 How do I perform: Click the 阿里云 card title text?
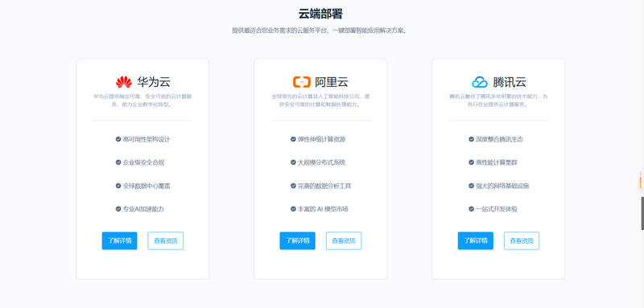[x=332, y=82]
